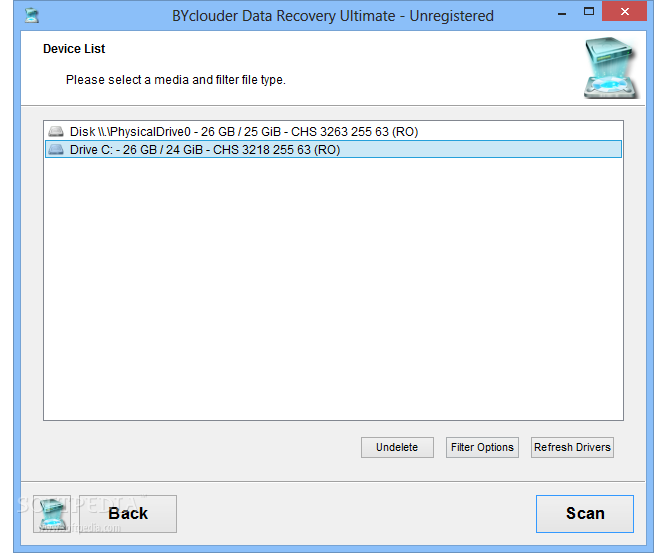Start the Scan
Image resolution: width=654 pixels, height=553 pixels.
(x=585, y=514)
